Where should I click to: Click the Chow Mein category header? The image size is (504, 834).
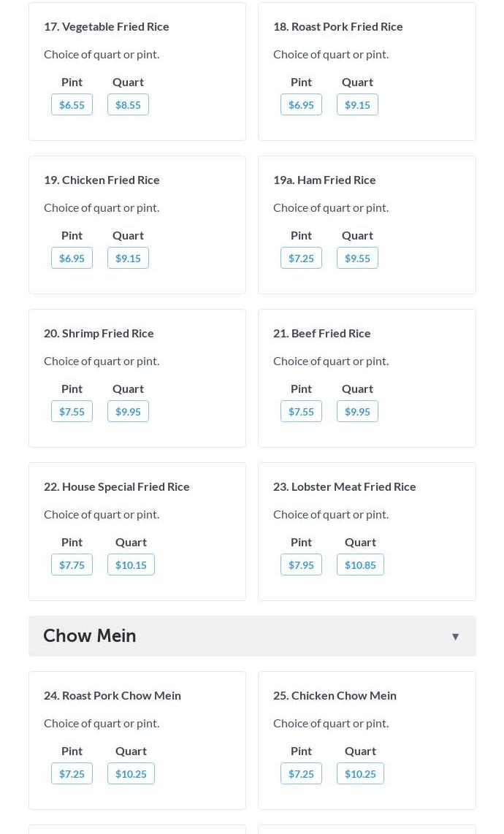[x=252, y=636]
